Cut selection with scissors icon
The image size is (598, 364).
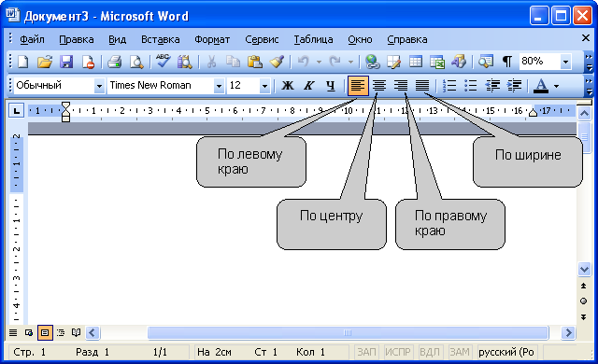211,62
